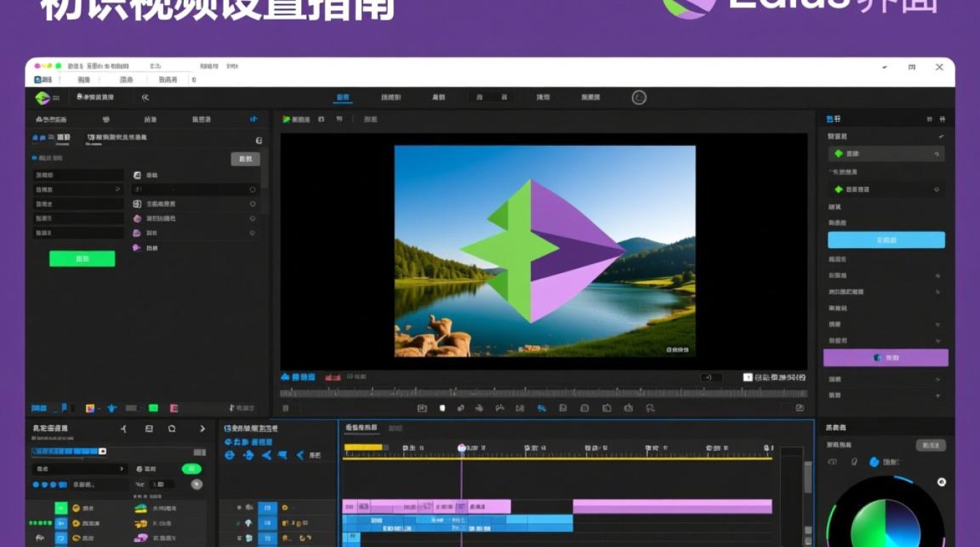Click the small icon at left panel's upper right corner
This screenshot has width=980, height=547.
259,140
